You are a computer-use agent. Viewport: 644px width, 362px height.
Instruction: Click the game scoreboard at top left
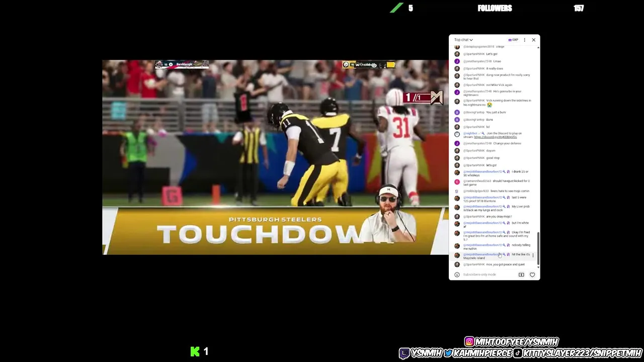click(182, 64)
